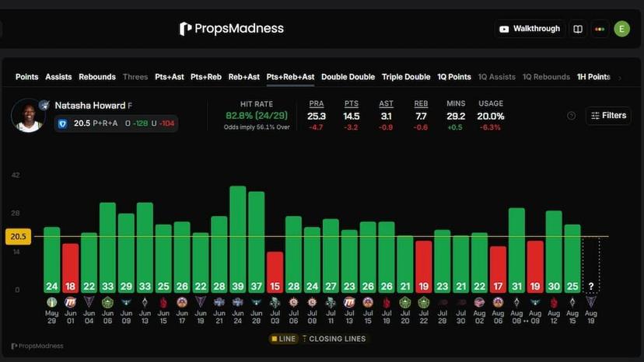The height and width of the screenshot is (362, 644).
Task: Open the 1Q Points tab
Action: click(454, 77)
